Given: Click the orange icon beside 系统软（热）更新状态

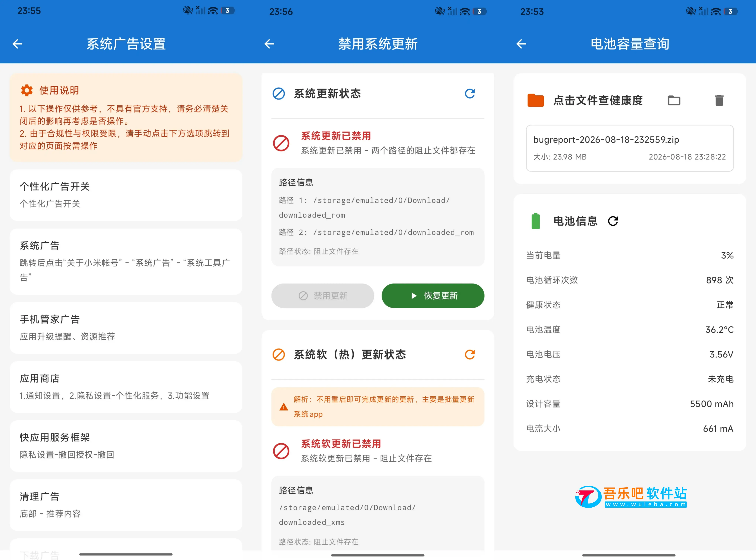Looking at the screenshot, I should [279, 355].
